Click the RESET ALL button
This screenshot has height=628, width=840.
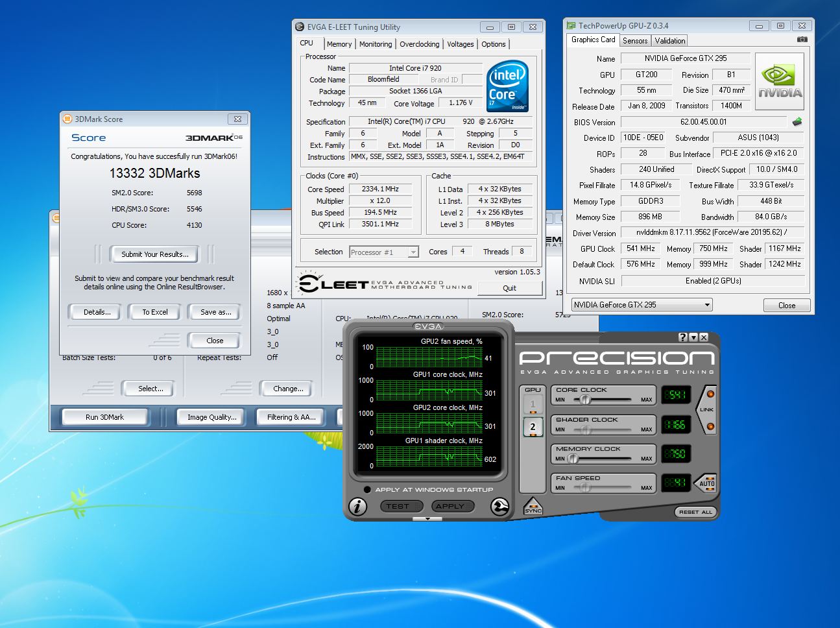[695, 512]
